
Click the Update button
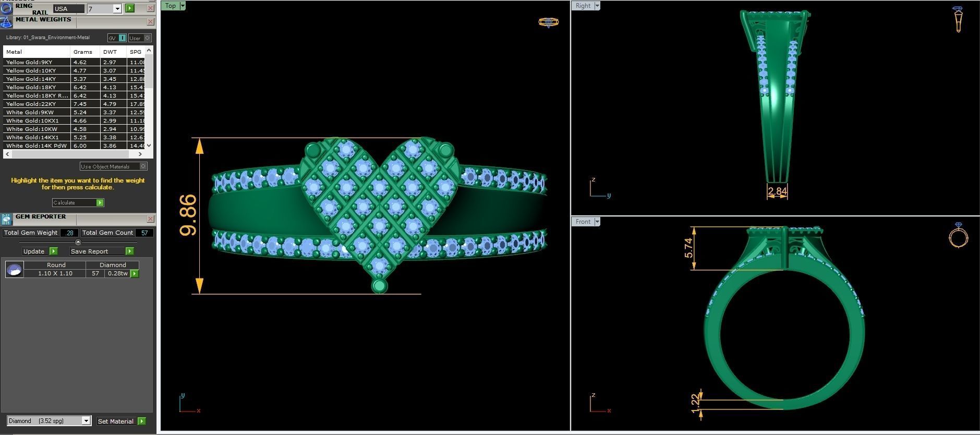point(35,251)
